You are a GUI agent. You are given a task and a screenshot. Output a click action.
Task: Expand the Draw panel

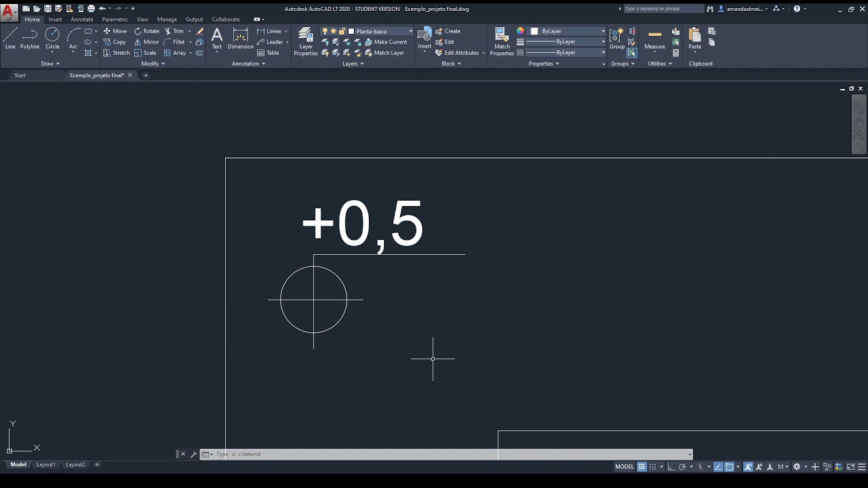click(x=50, y=64)
